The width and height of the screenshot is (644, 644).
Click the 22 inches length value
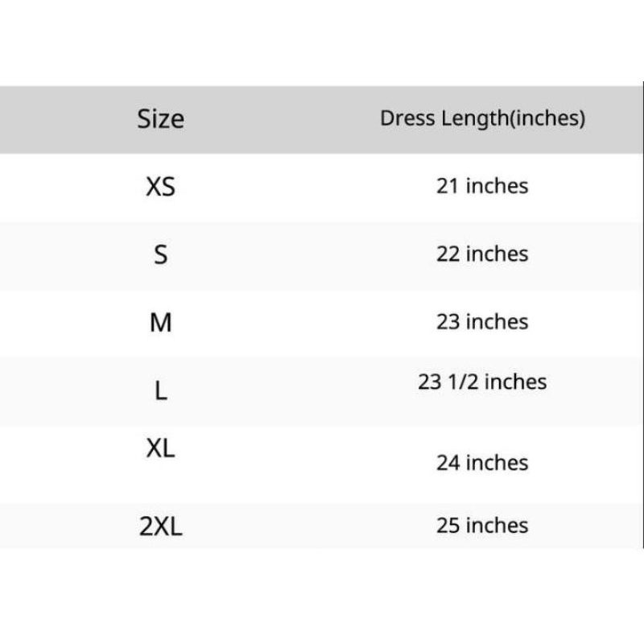pos(482,254)
